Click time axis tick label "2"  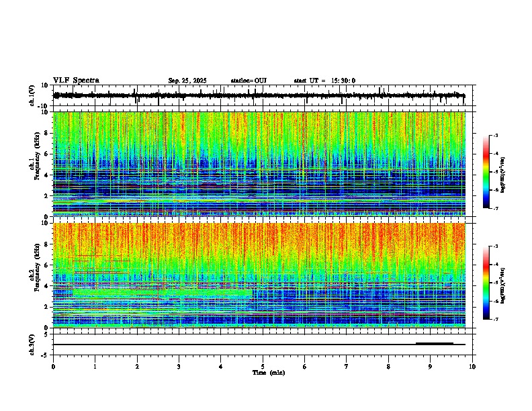[x=137, y=367]
